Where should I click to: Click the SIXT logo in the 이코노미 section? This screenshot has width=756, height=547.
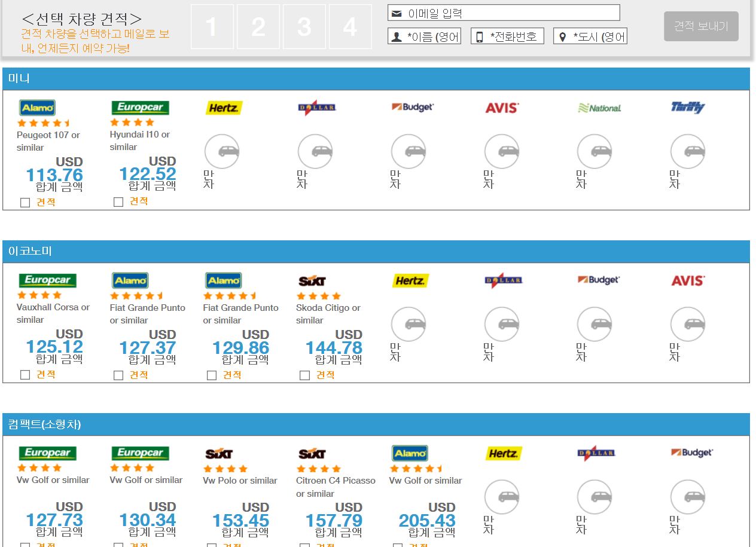[x=312, y=281]
